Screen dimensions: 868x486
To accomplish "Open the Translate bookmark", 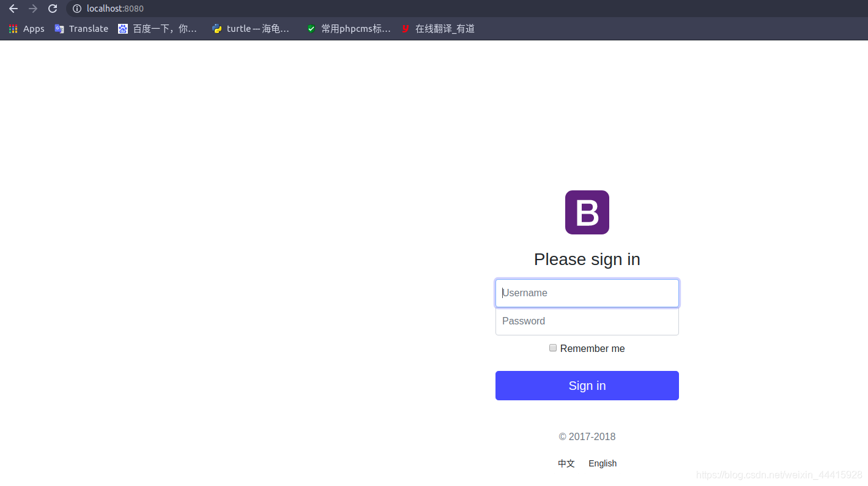I will [81, 29].
